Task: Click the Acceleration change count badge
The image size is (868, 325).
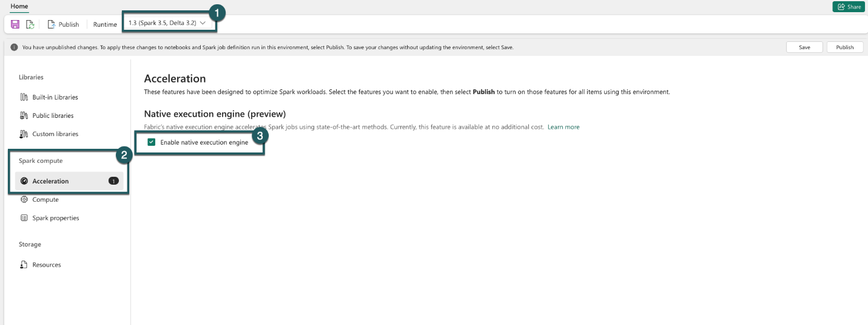Action: coord(113,181)
